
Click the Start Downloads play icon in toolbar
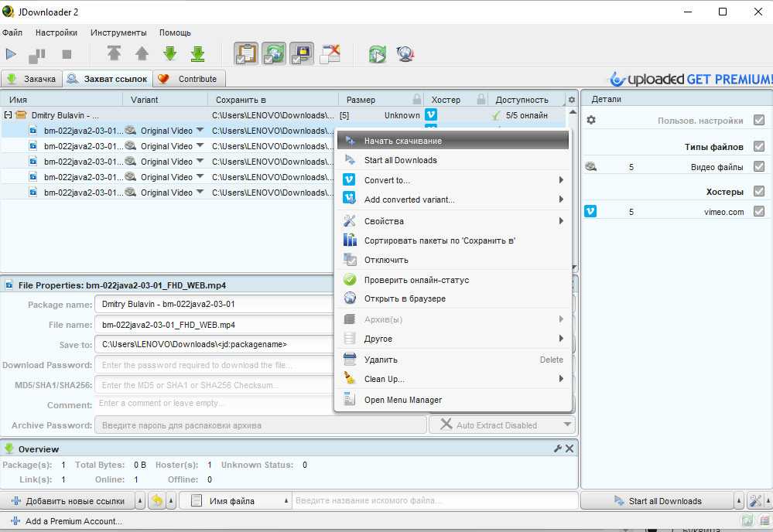(x=11, y=54)
